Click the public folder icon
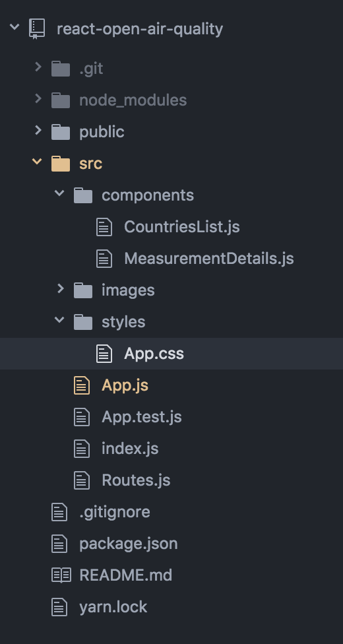Image resolution: width=343 pixels, height=644 pixels. point(61,132)
